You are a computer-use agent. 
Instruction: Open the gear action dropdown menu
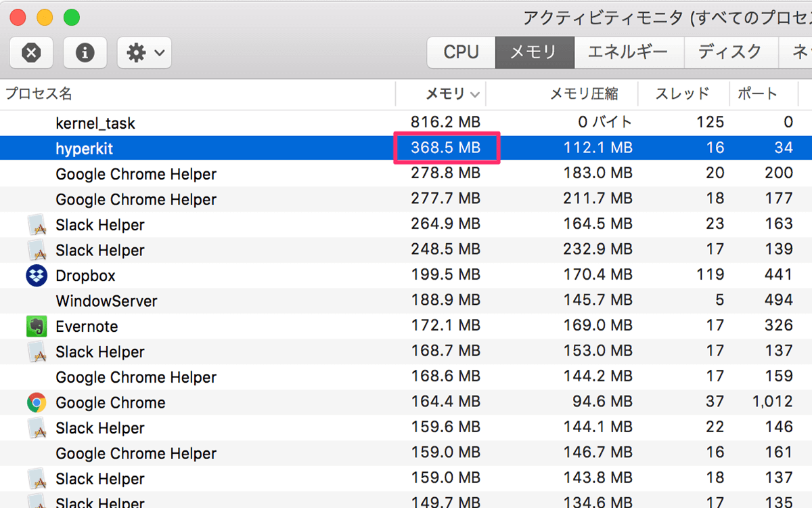[144, 52]
